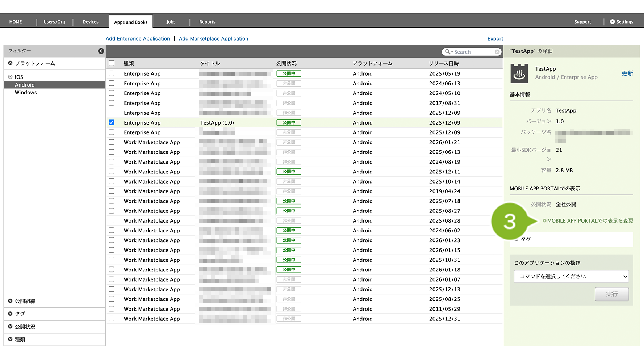Click the 公開中 status badge on TestApp row

[289, 123]
